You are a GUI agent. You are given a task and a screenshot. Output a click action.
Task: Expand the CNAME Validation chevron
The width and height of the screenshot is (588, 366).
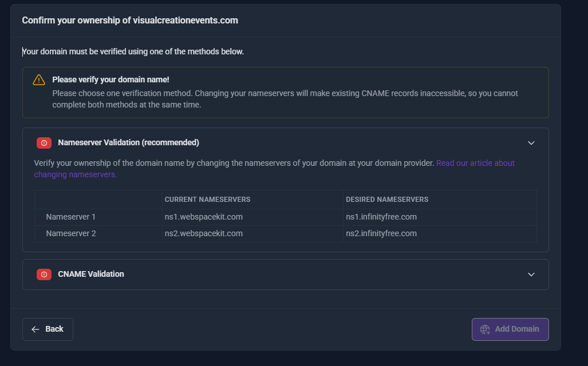pos(531,274)
